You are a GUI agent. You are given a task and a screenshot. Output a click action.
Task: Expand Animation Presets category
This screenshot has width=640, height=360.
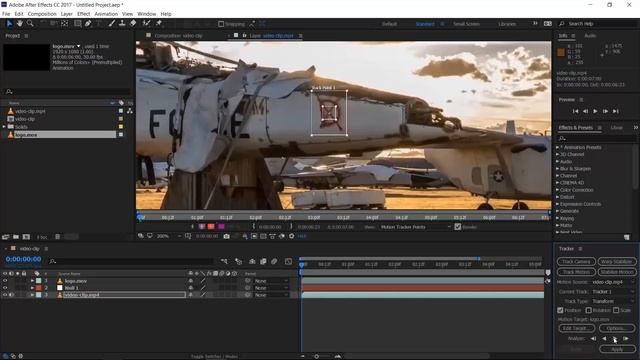[558, 147]
